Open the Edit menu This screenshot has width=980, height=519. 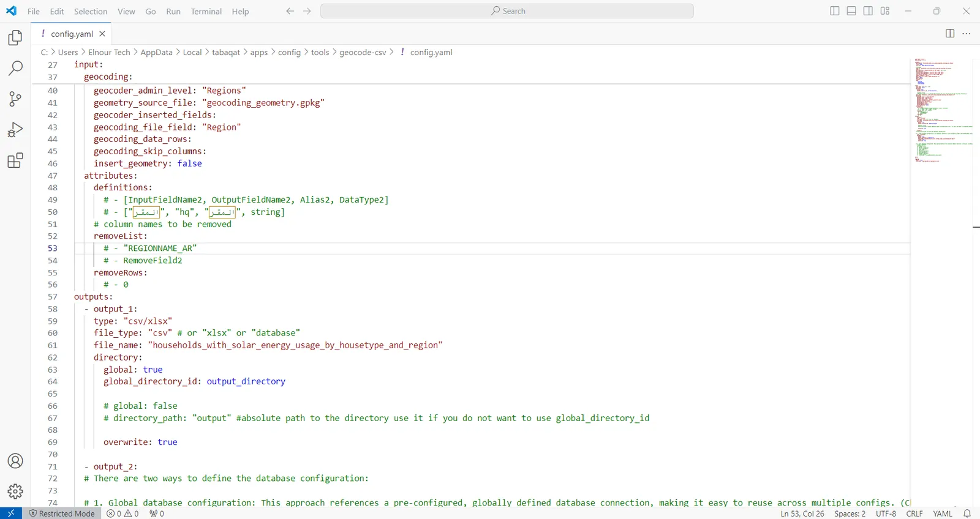click(57, 11)
